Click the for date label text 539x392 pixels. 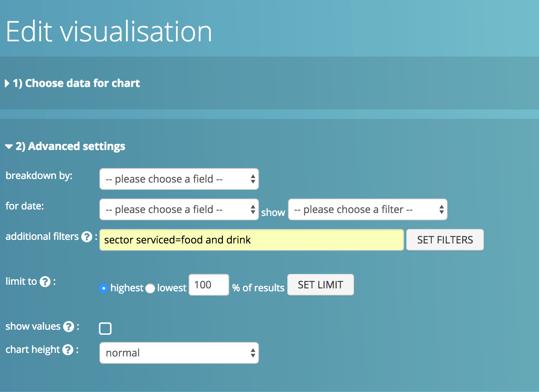tap(25, 206)
